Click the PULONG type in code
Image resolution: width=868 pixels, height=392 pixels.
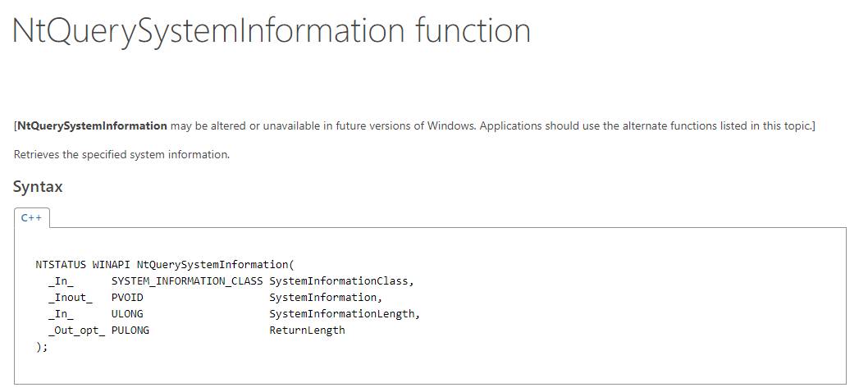coord(130,330)
